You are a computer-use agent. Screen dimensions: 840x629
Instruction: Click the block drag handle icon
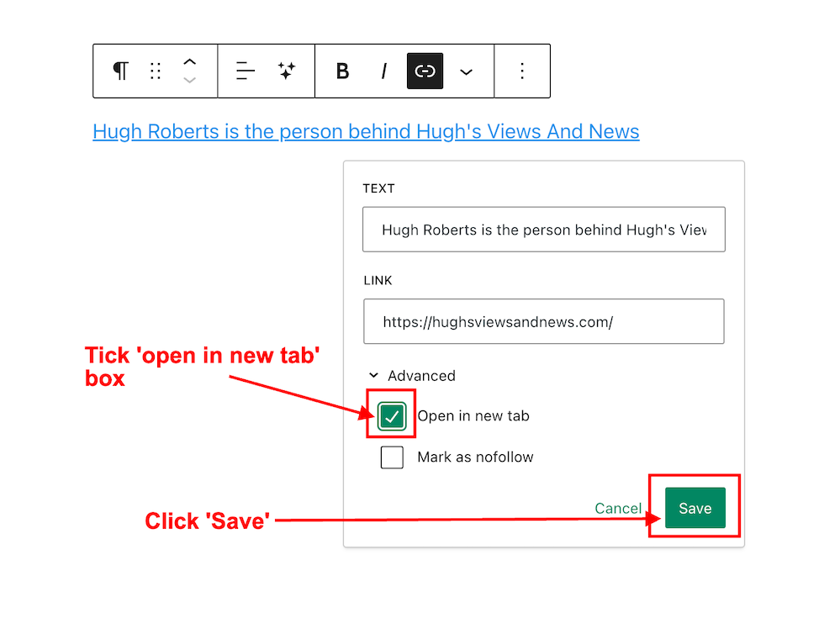(x=156, y=71)
